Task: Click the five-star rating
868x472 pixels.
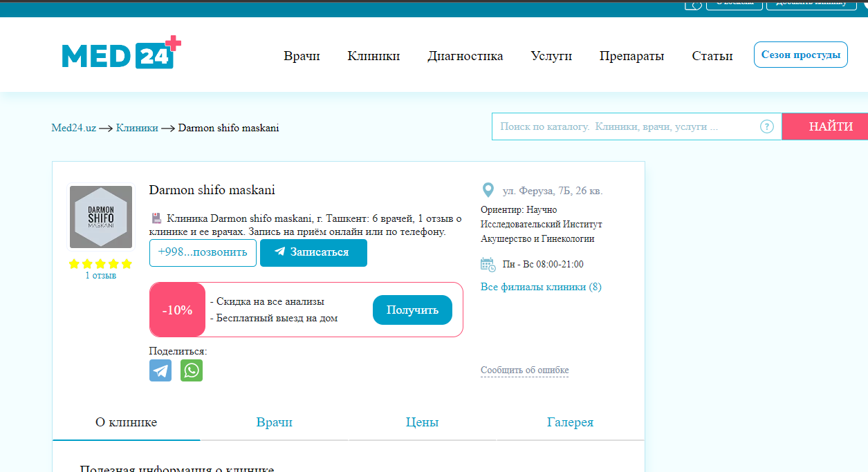Action: pos(100,264)
